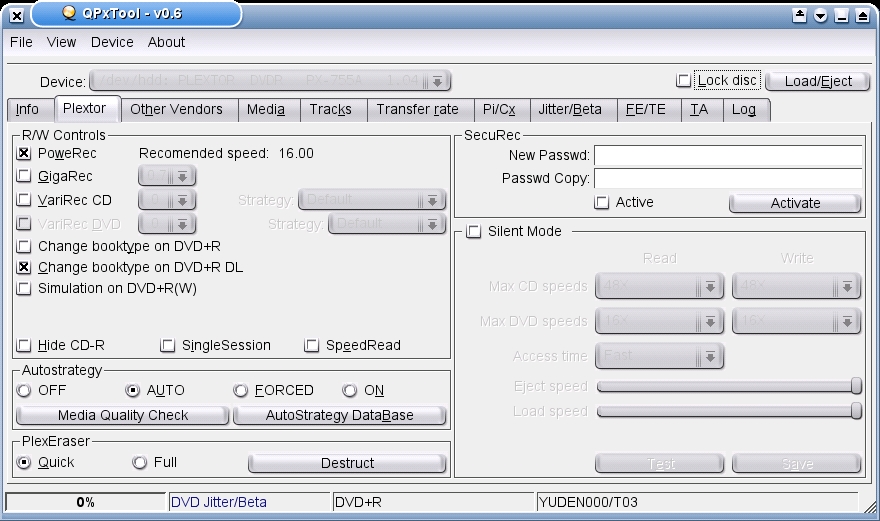The width and height of the screenshot is (880, 521).
Task: Open the Max DVD speeds Write dropdown
Action: [796, 322]
